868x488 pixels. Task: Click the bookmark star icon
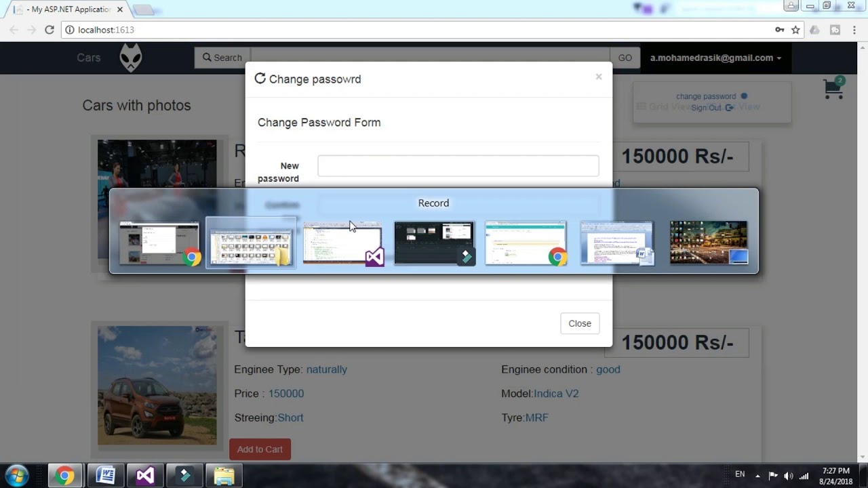point(795,30)
